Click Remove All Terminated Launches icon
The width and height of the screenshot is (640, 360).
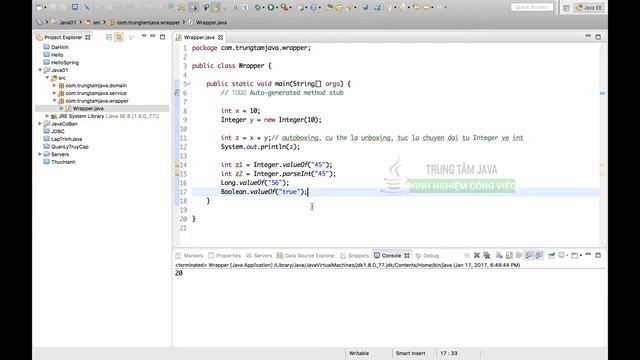(487, 256)
